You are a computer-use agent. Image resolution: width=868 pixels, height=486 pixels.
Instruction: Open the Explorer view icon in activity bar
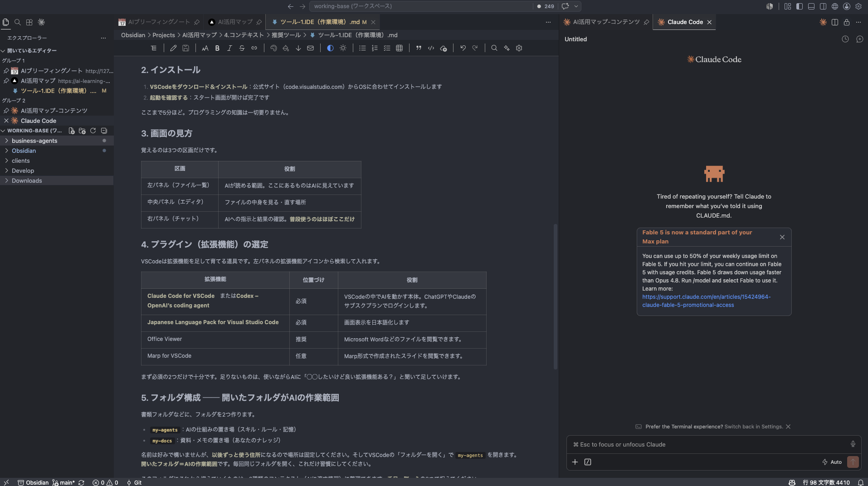[x=5, y=22]
